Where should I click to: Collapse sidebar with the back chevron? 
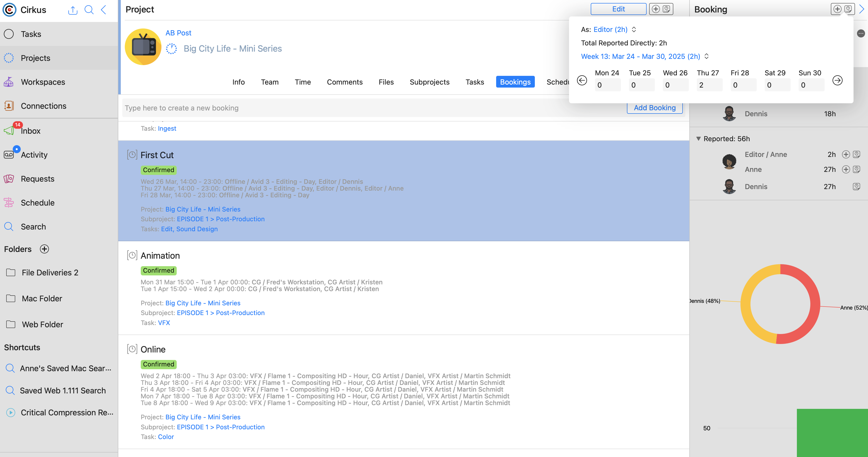104,10
